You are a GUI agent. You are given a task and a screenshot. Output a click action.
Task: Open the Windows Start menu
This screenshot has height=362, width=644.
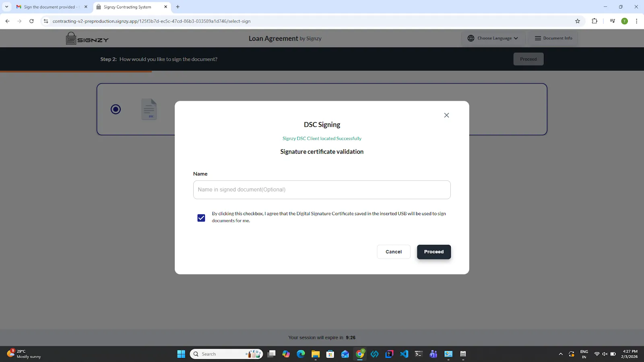tap(181, 354)
